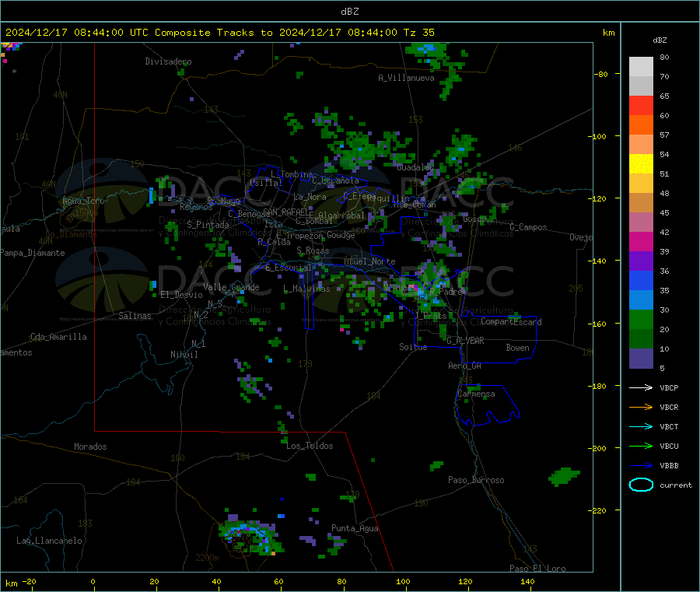Select the 39 dBZ magenta color swatch
Screen dimensions: 700x592
pos(641,241)
